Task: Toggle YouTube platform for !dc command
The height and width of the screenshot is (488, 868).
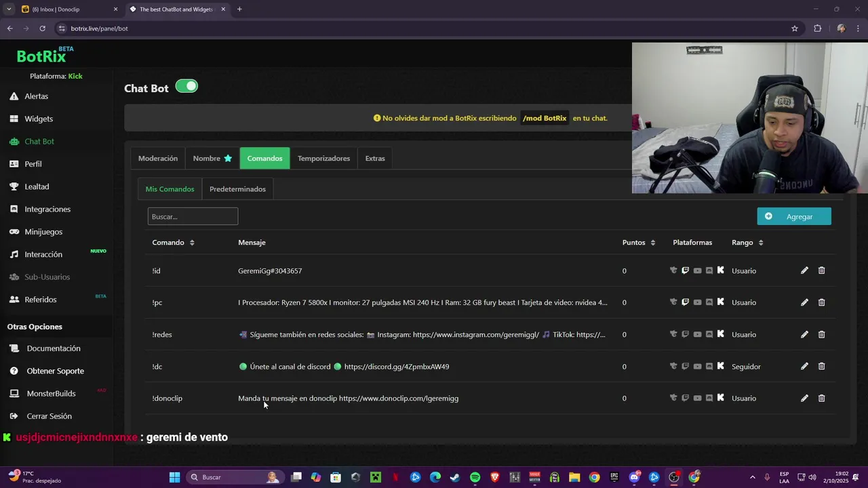Action: click(x=697, y=366)
